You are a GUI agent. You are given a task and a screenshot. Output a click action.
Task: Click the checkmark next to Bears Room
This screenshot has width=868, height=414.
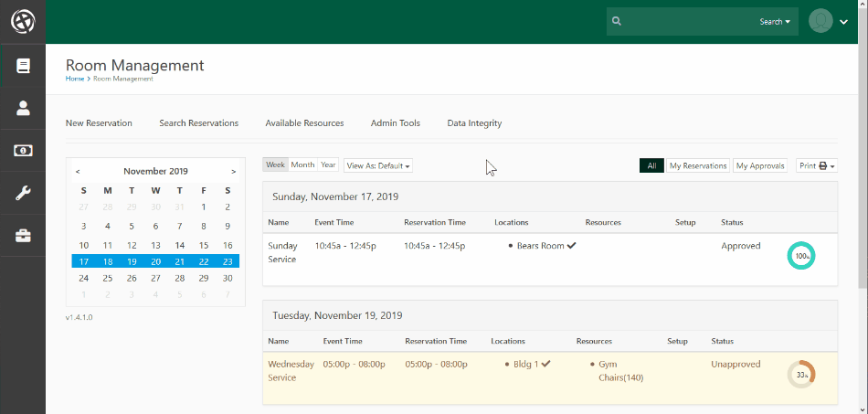(x=571, y=246)
